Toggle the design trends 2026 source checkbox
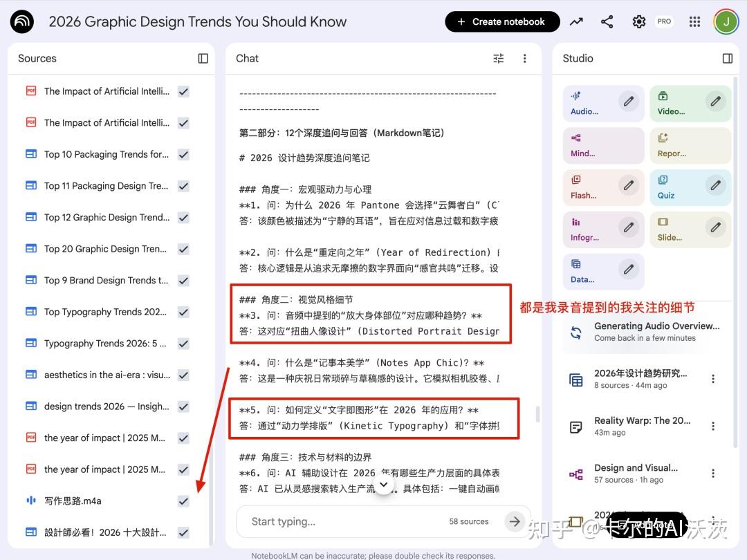Screen dimensions: 747x560 click(x=183, y=407)
